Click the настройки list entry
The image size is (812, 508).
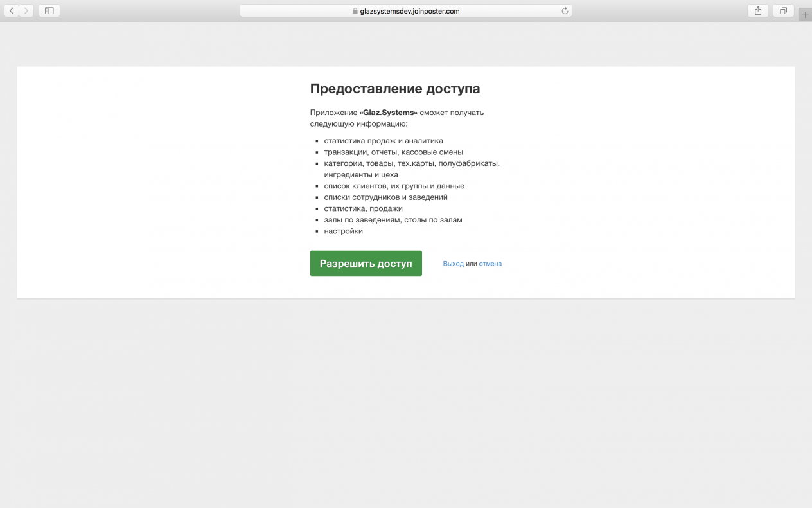tap(343, 231)
